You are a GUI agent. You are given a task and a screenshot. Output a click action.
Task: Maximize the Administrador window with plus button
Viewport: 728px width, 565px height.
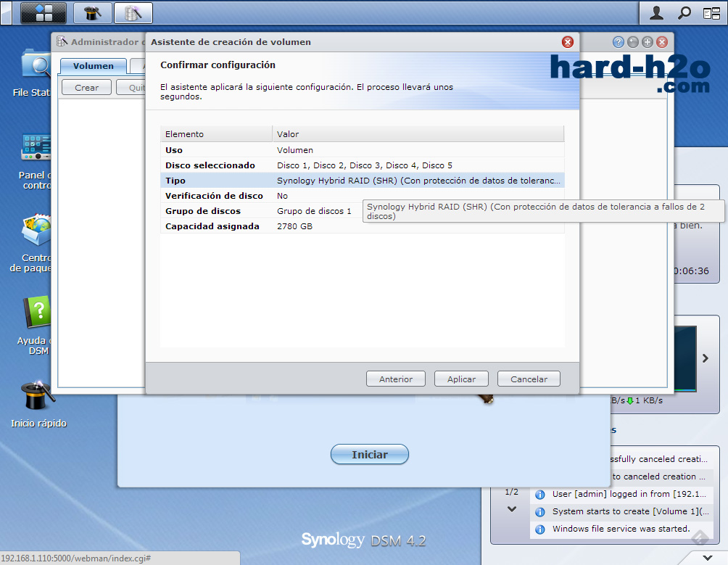[x=648, y=42]
